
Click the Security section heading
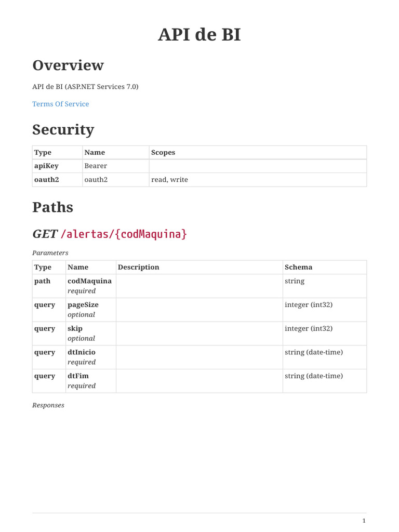click(x=63, y=129)
